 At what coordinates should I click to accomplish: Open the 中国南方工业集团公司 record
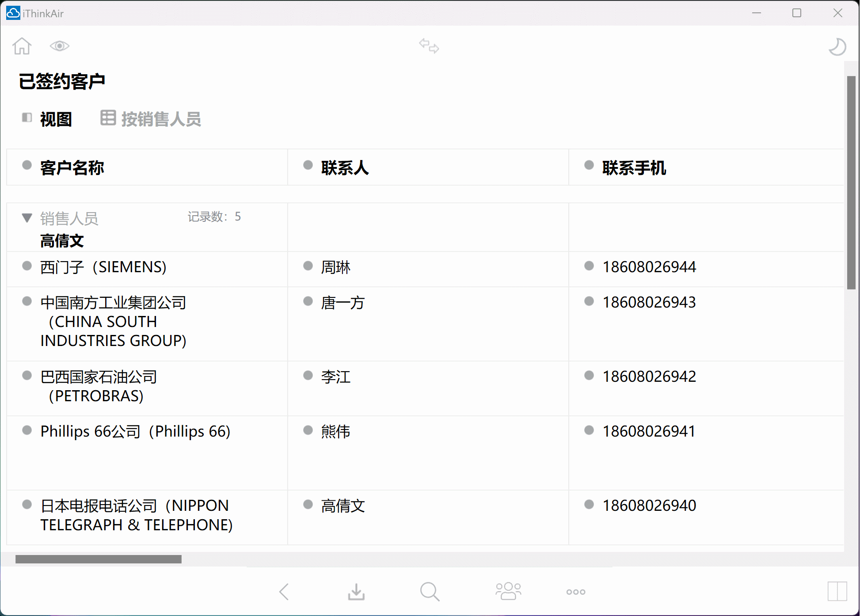pyautogui.click(x=114, y=322)
